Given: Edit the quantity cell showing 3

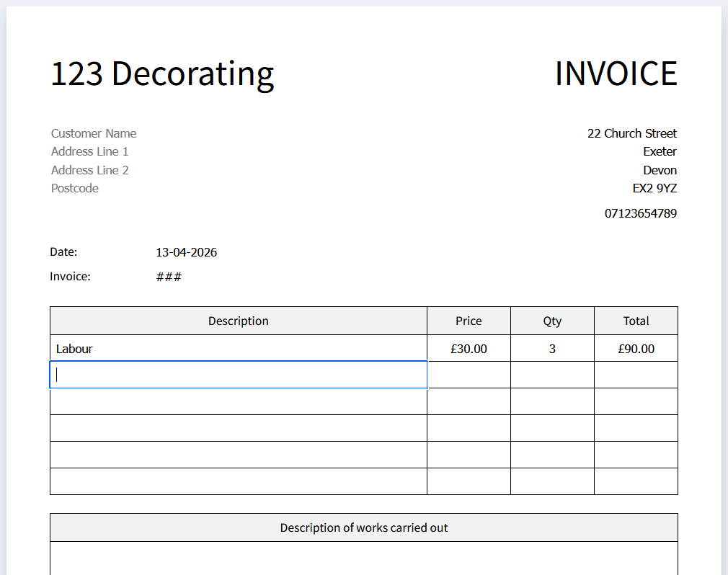Looking at the screenshot, I should pos(552,349).
